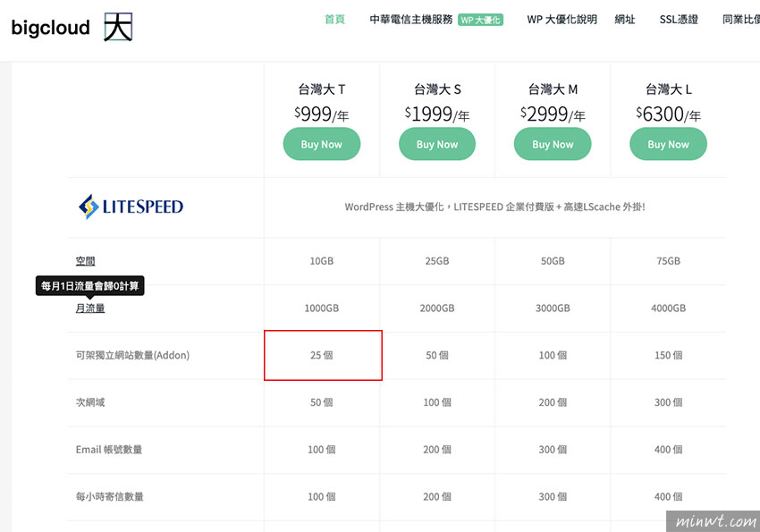Click the 2000GB monthly traffic cell

click(437, 308)
